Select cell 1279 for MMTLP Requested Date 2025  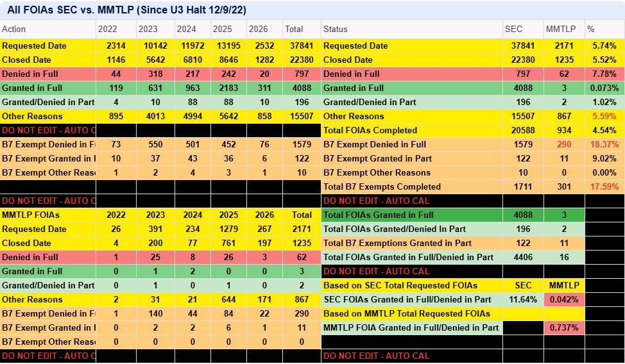click(x=228, y=229)
